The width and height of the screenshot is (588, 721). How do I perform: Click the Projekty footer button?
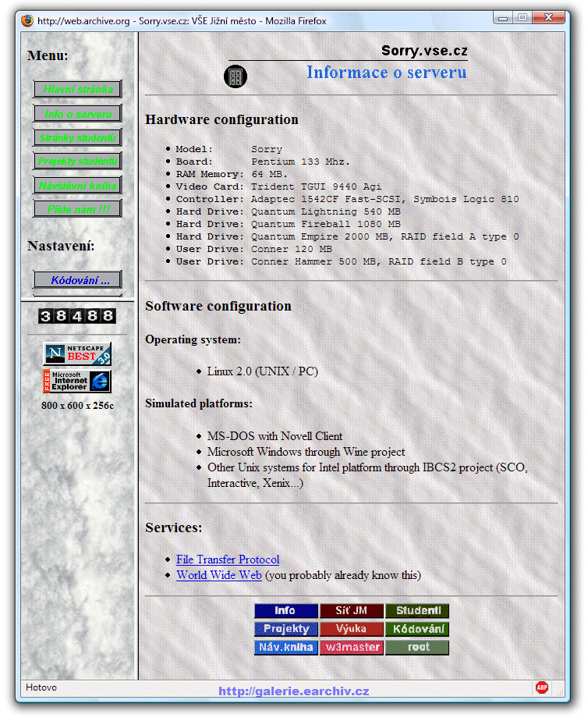[x=285, y=629]
